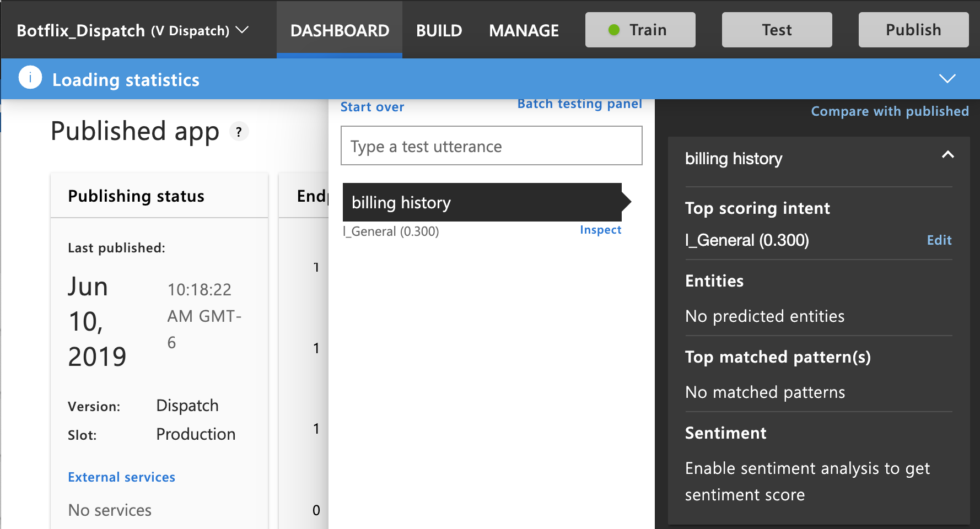Click the Type a test utterance field

(x=491, y=145)
